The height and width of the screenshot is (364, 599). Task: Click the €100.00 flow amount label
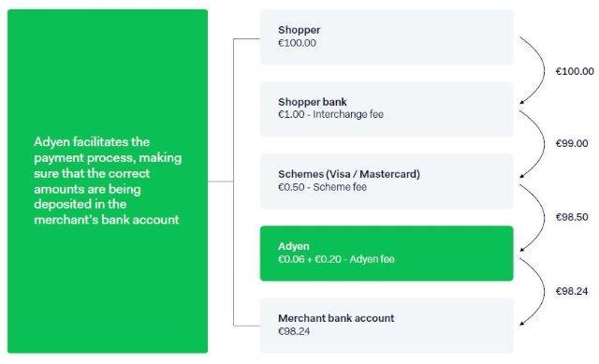click(575, 71)
